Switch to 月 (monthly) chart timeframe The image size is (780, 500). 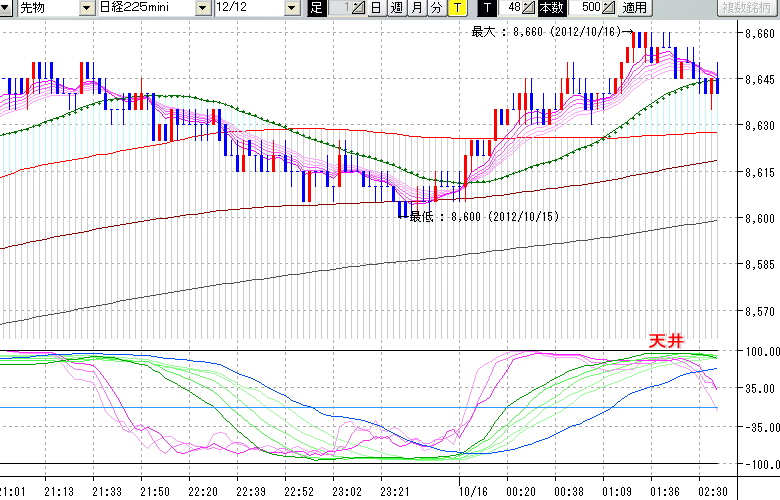pyautogui.click(x=416, y=8)
